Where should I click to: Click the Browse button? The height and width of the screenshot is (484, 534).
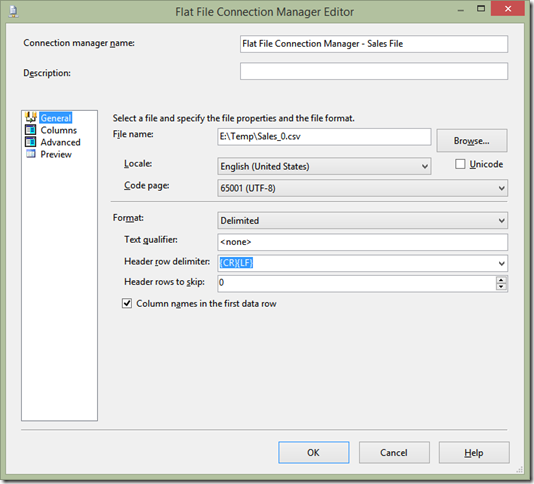coord(472,140)
